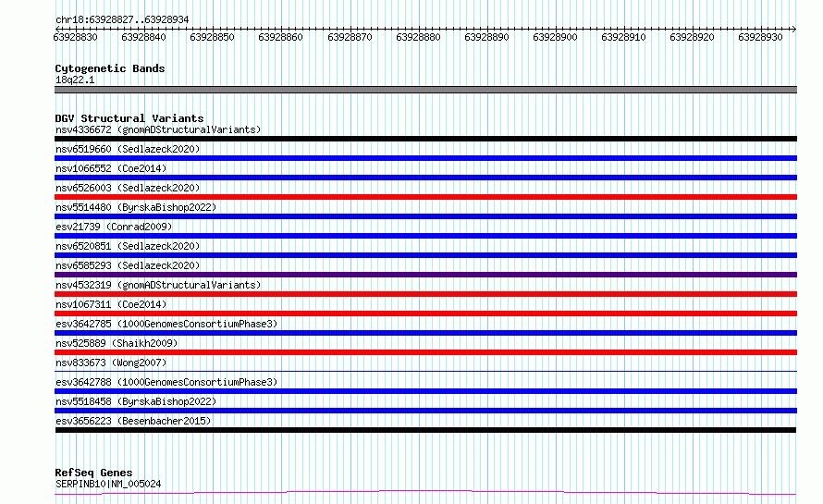Click the blue bar for nsv5518458
Screen dimensions: 823x504
(425, 411)
